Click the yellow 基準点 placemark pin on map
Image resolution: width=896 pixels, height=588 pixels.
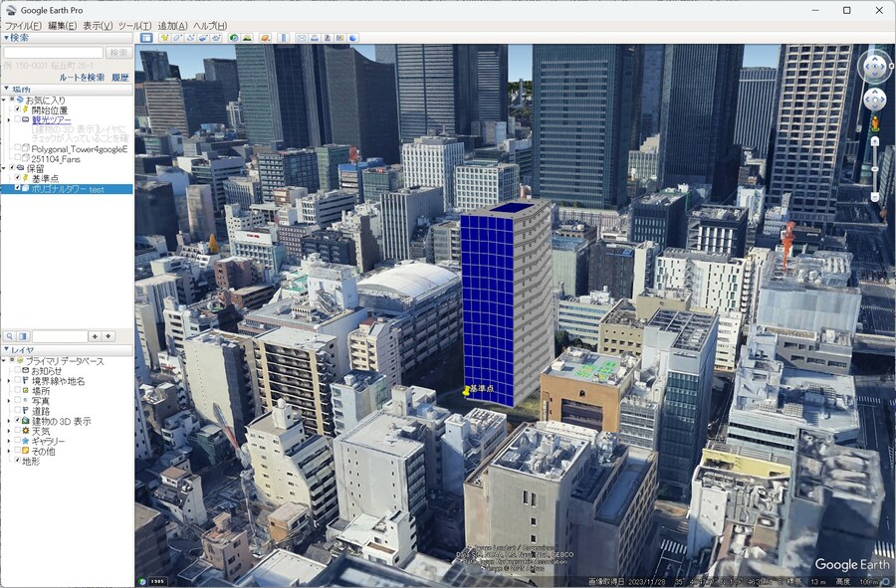click(466, 391)
